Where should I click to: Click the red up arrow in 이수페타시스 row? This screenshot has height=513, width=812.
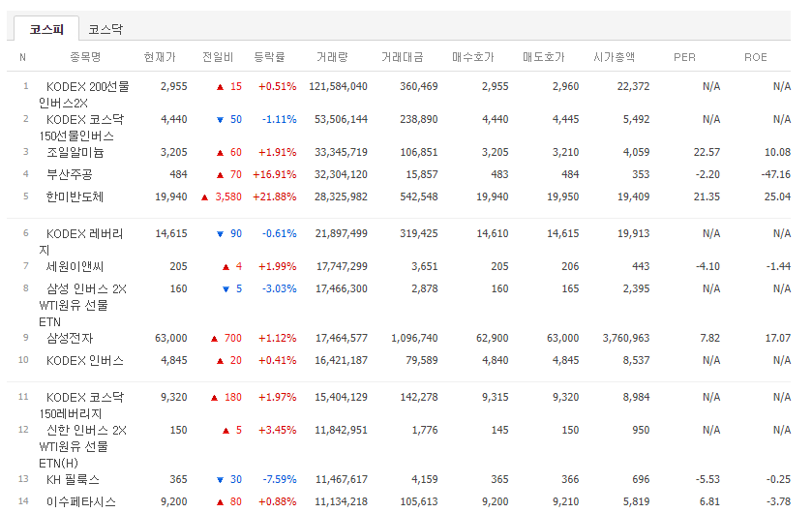tap(220, 502)
